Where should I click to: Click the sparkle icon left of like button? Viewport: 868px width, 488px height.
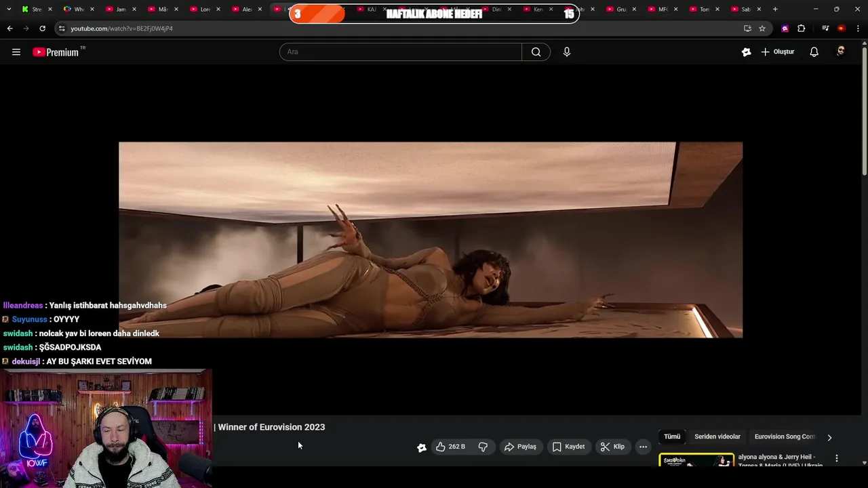422,447
